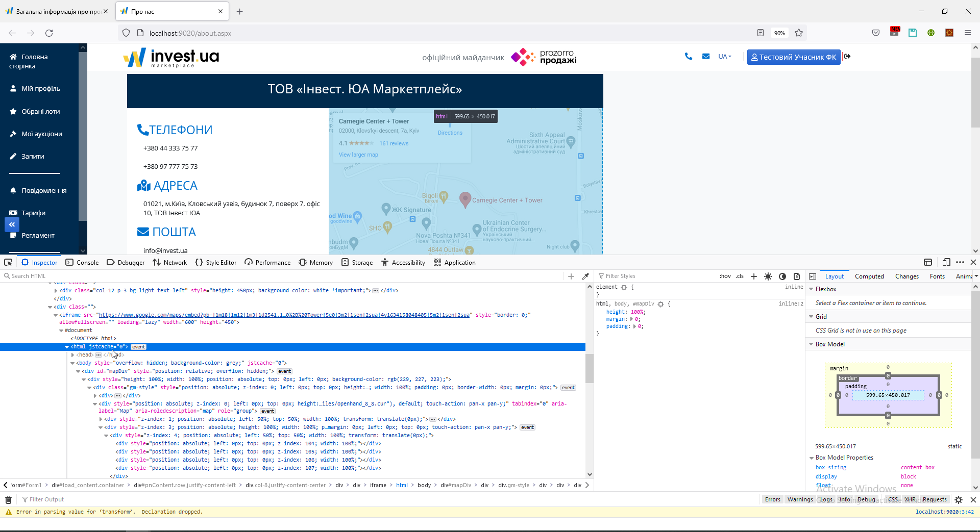
Task: Switch to the Network tab
Action: (x=170, y=262)
